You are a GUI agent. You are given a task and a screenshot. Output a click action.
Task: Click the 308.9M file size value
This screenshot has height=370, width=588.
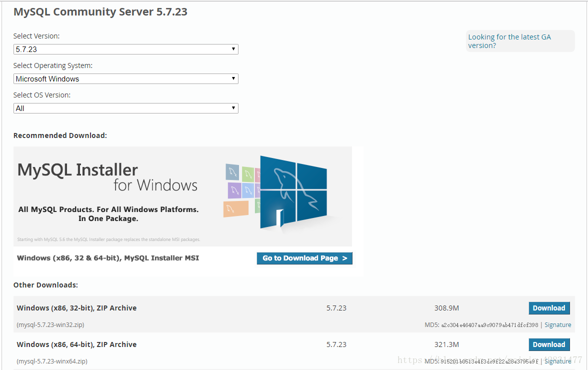(x=446, y=308)
